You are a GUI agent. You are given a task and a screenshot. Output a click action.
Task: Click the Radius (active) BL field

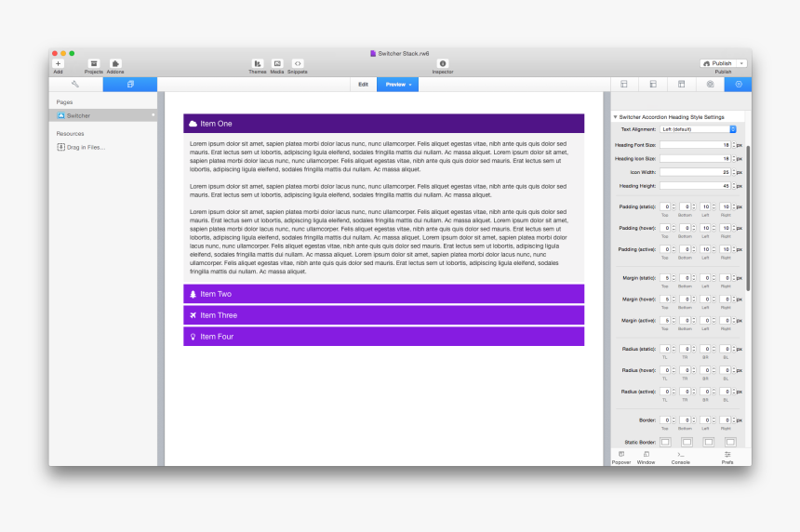[726, 392]
